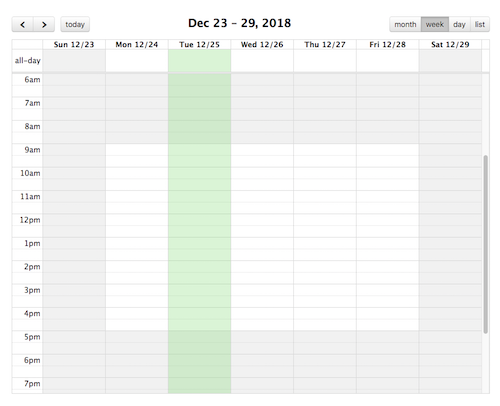
Task: Jump to today's date
Action: coord(75,24)
